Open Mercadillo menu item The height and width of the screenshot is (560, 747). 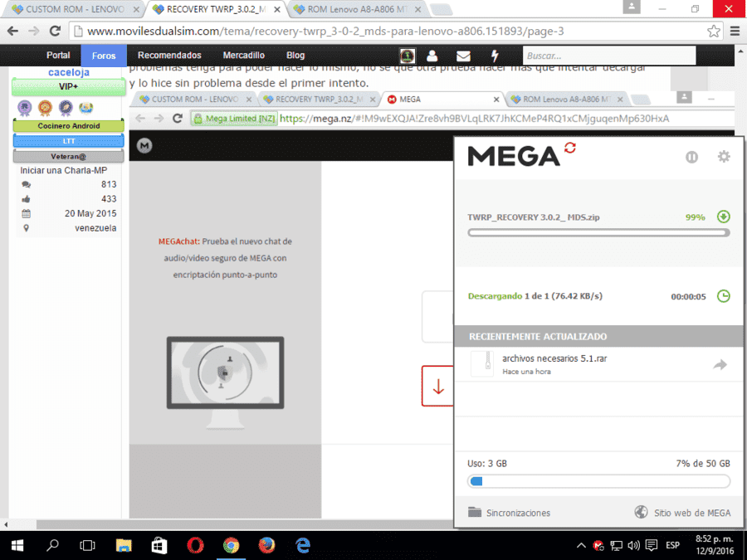click(243, 56)
